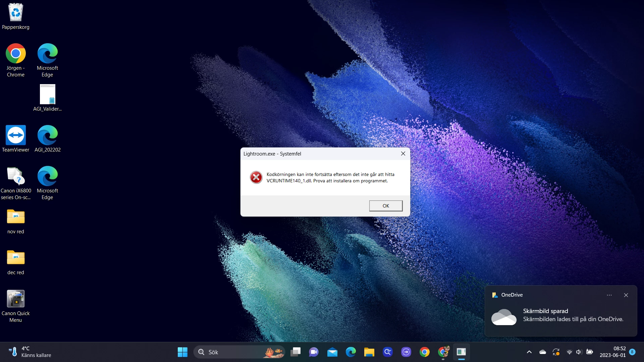Select the TeamViewer desktop icon
This screenshot has height=362, width=644.
pyautogui.click(x=15, y=136)
